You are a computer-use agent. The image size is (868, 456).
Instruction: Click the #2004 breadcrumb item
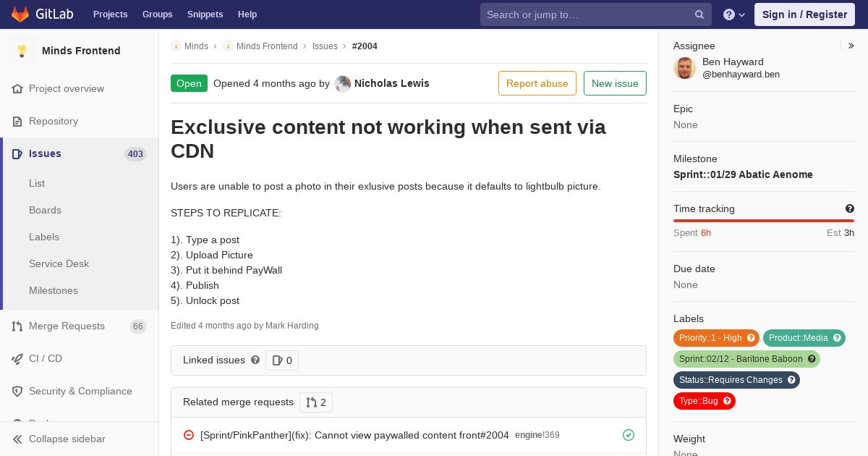(365, 46)
